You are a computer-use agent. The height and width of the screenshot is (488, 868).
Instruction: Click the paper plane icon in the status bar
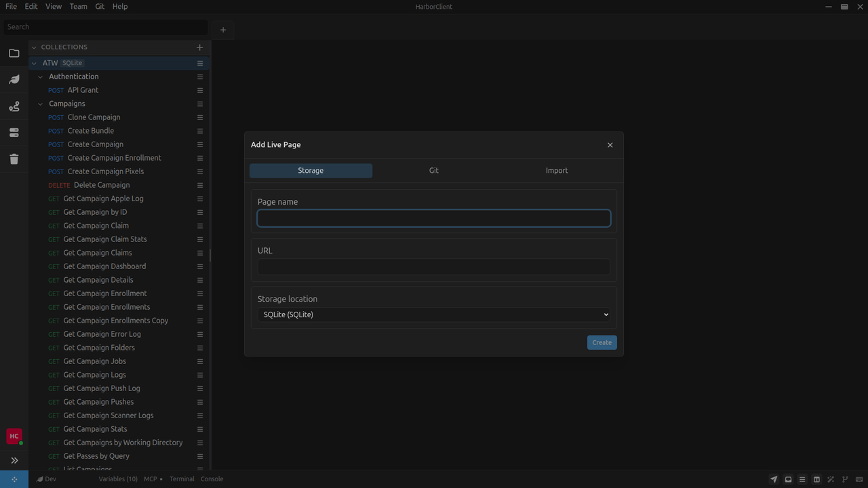coord(774,479)
